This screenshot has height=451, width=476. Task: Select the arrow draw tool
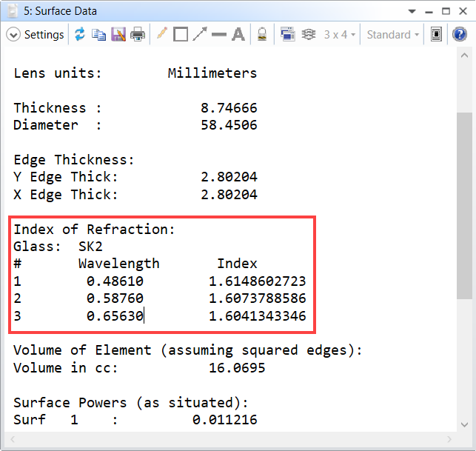[200, 34]
